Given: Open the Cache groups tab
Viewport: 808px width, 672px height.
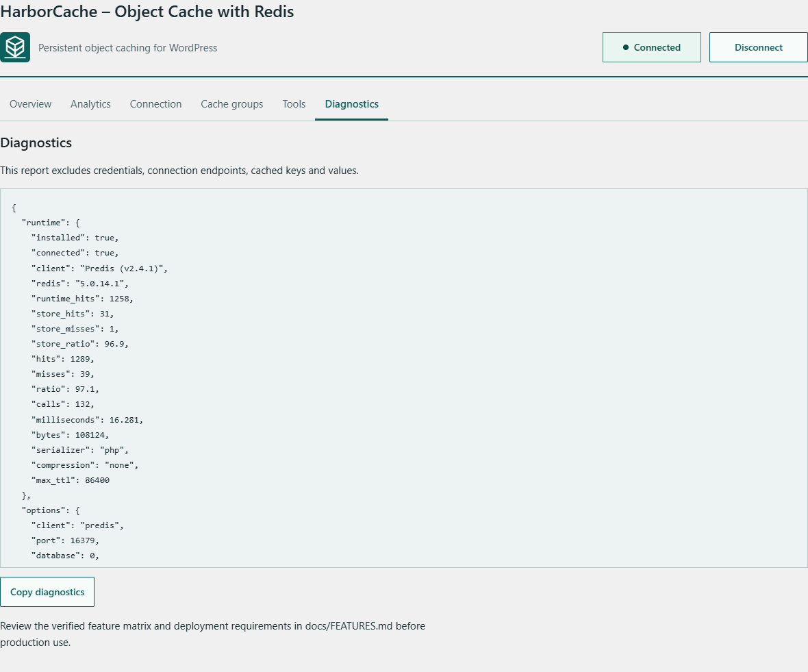Looking at the screenshot, I should [x=232, y=104].
